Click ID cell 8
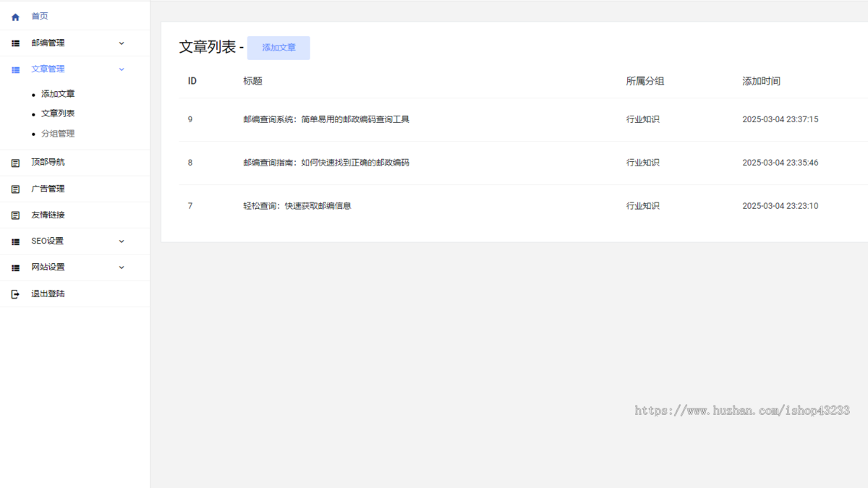The height and width of the screenshot is (488, 868). [190, 163]
